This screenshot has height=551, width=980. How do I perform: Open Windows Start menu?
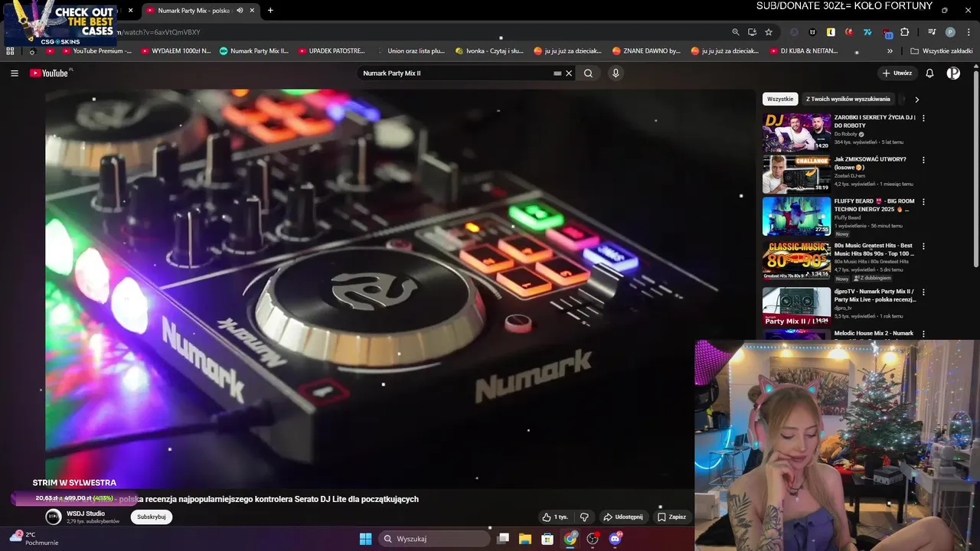(x=365, y=539)
